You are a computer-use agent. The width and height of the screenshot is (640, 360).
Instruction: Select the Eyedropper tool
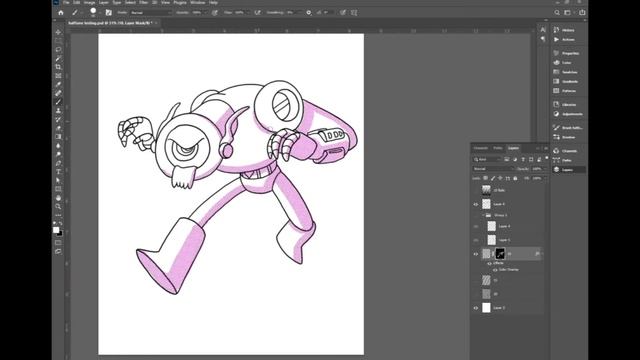[58, 84]
